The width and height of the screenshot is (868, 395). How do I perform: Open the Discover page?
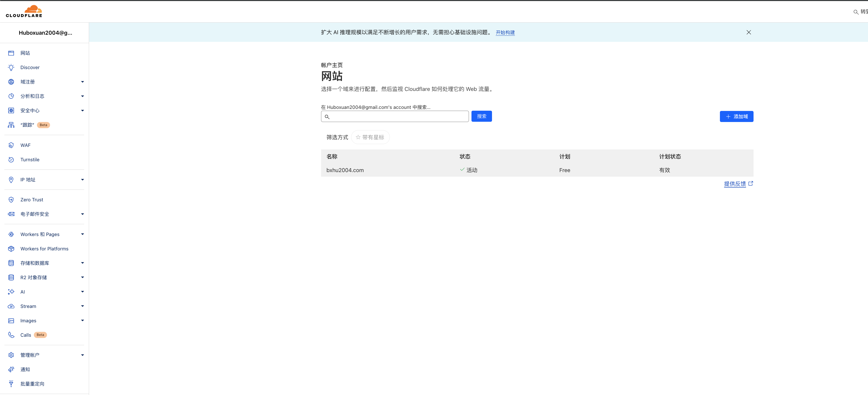click(30, 67)
